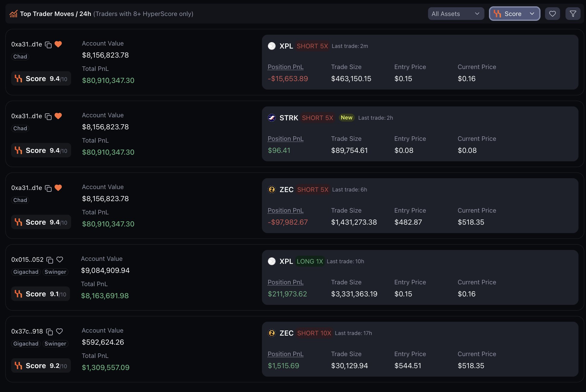Viewport: 586px width, 392px height.
Task: Click the Gigachad tag on 0x37c..918
Action: 26,344
